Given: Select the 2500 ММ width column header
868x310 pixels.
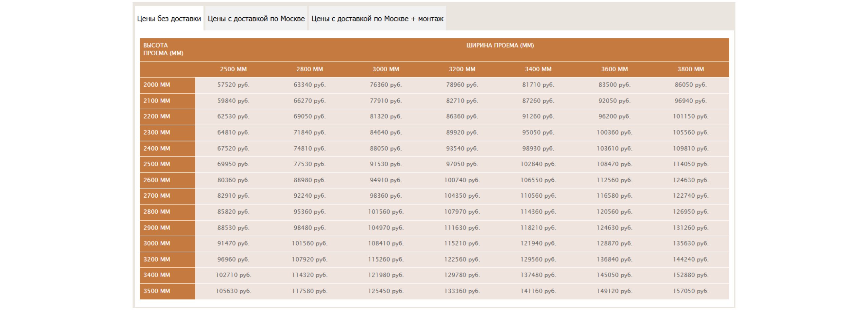Looking at the screenshot, I should (233, 69).
